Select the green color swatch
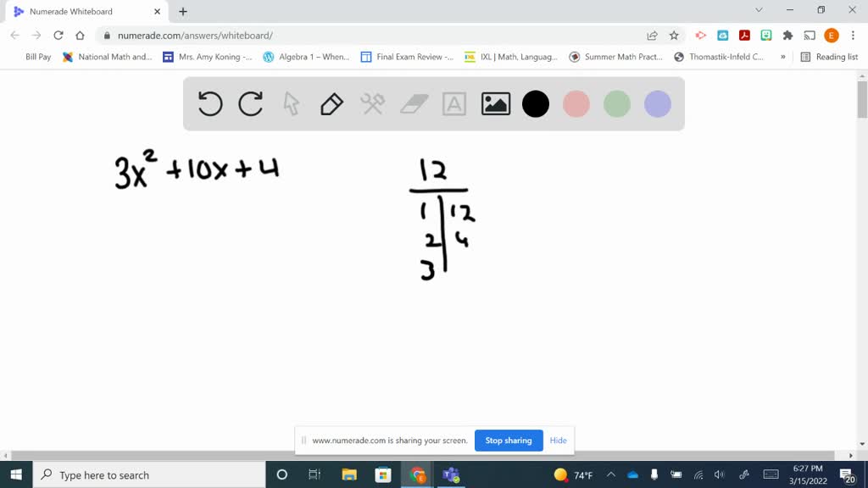 (617, 103)
